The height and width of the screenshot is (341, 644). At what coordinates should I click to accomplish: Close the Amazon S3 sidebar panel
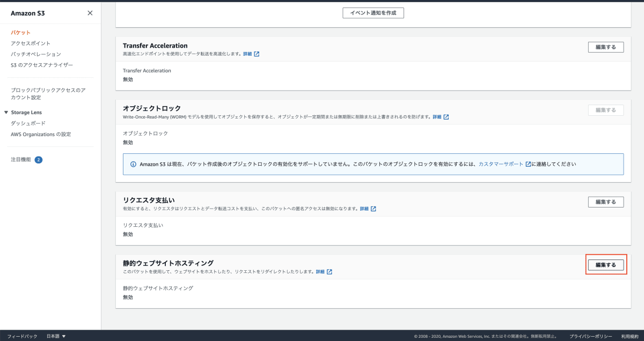(90, 13)
